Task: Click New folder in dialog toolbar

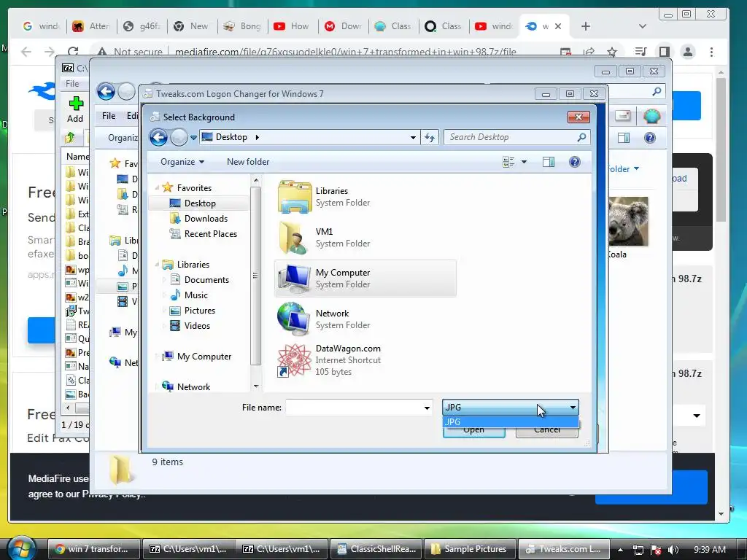Action: [x=248, y=162]
